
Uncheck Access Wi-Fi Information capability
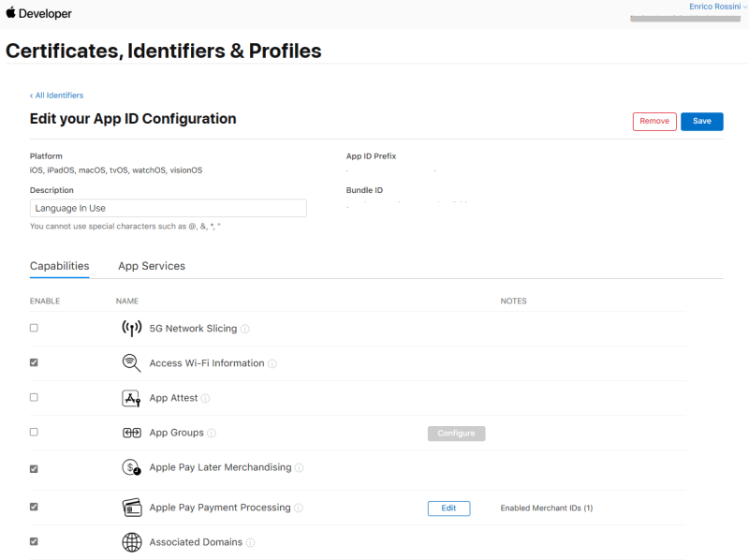pyautogui.click(x=34, y=362)
